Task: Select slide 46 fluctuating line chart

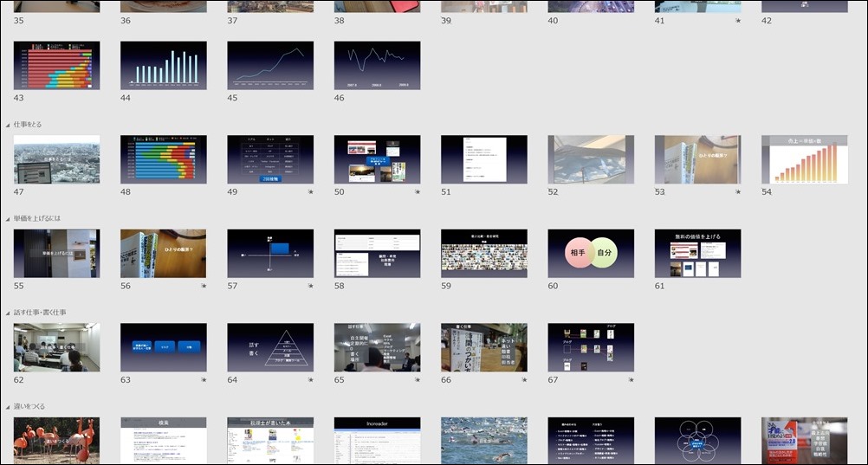Action: pyautogui.click(x=378, y=65)
